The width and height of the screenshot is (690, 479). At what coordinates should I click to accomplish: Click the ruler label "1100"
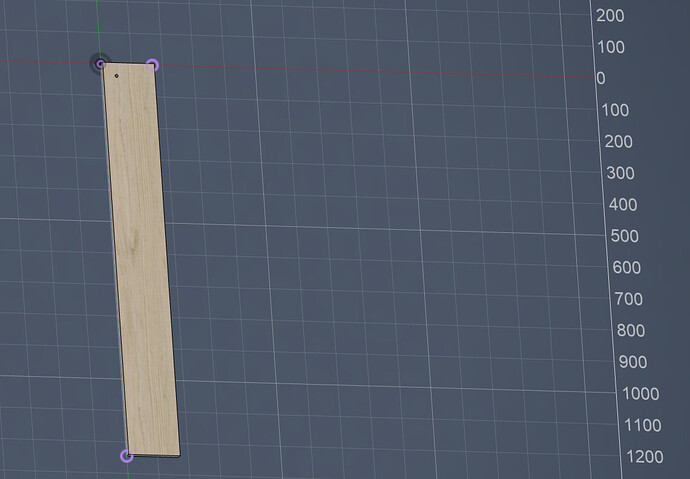click(x=643, y=426)
